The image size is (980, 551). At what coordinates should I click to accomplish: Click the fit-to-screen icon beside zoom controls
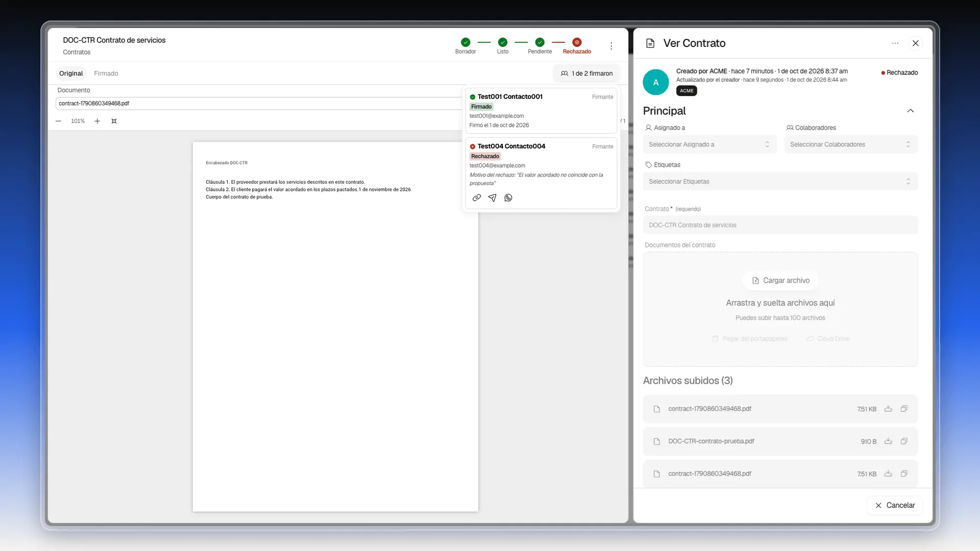[114, 121]
